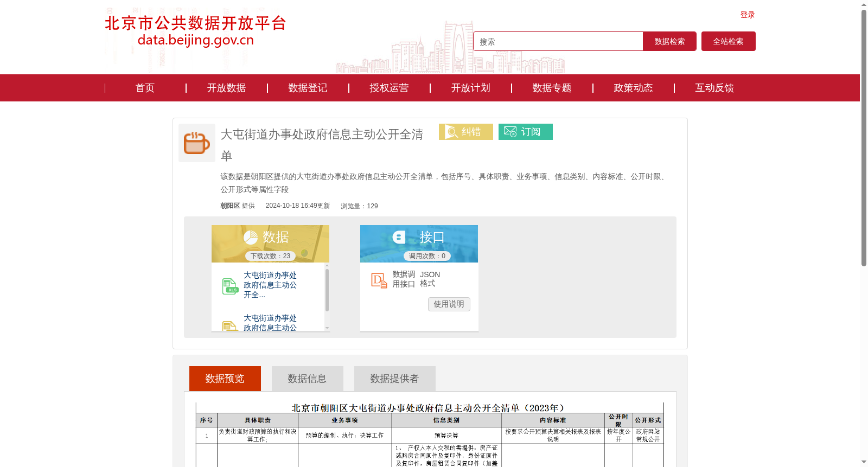This screenshot has height=467, width=868.
Task: Open the 互动反馈 menu
Action: [x=714, y=88]
